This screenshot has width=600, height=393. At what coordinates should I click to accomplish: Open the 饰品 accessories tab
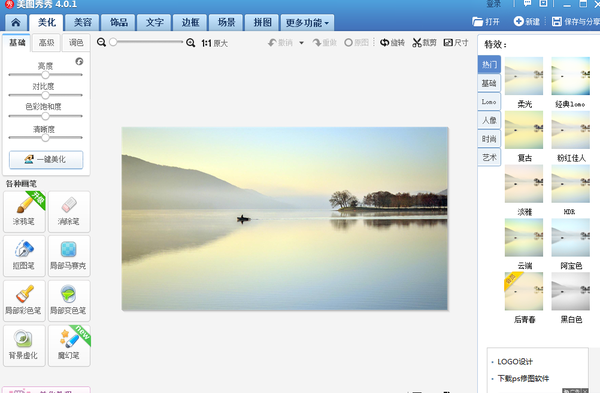(x=118, y=23)
